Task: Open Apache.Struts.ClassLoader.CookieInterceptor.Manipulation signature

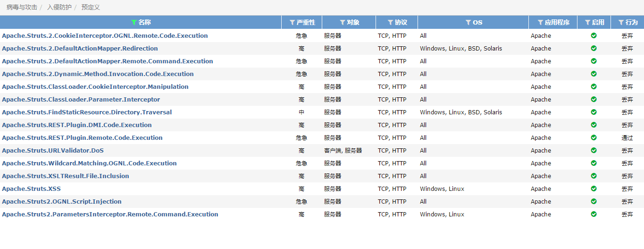Action: coord(95,86)
